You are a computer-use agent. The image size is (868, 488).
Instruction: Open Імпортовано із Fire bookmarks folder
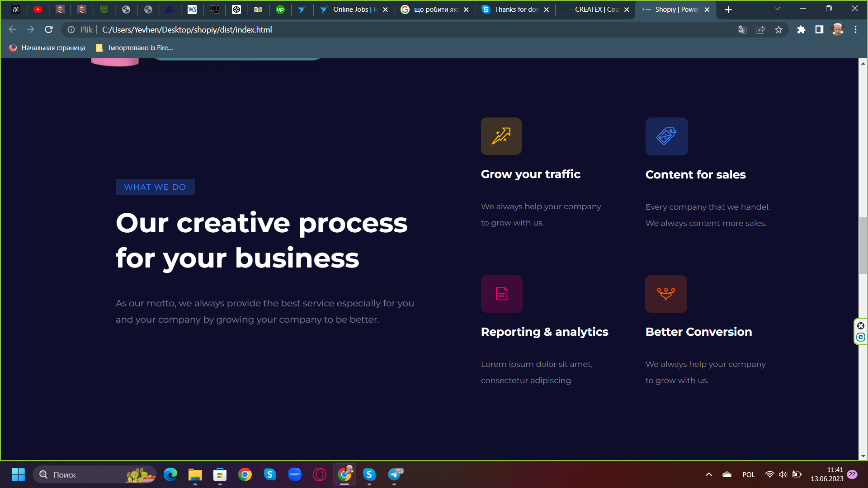(134, 48)
